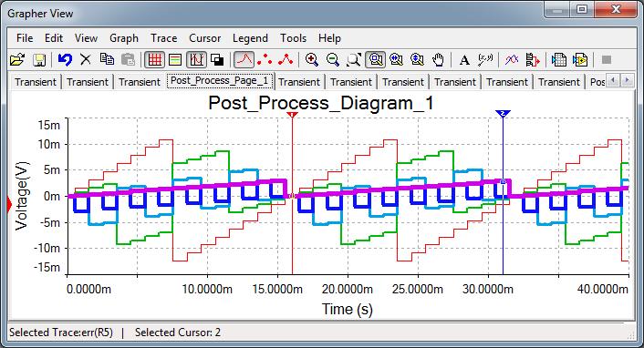Click the Export to Excel icon
This screenshot has width=644, height=348.
point(558,60)
